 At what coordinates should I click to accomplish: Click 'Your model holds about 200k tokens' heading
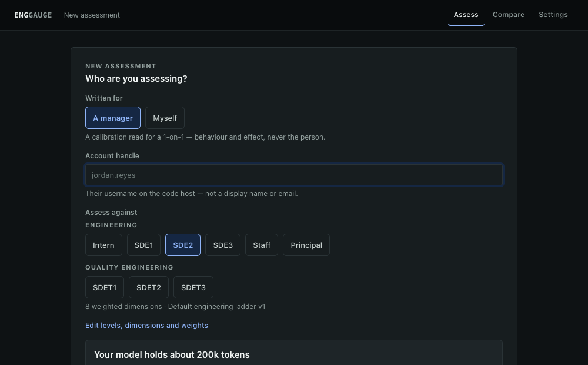tap(172, 355)
